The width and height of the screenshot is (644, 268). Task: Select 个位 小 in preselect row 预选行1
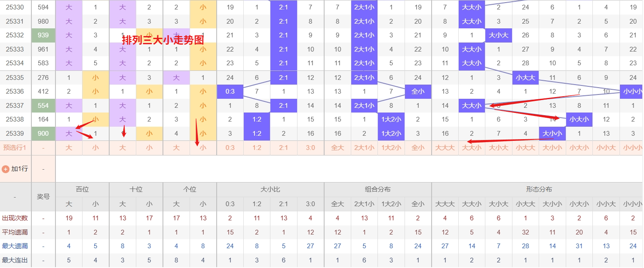coord(203,148)
